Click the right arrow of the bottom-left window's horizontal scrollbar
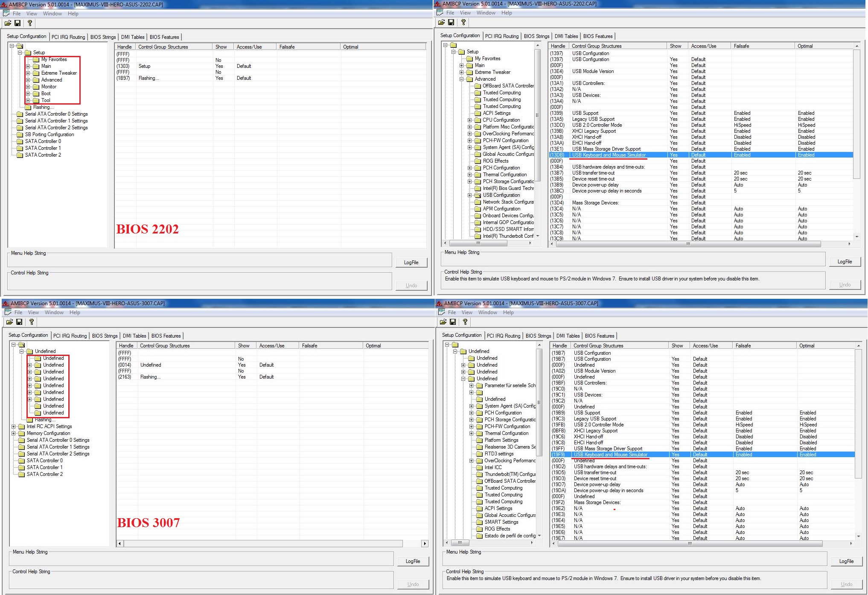Viewport: 868px width, 595px height. pyautogui.click(x=425, y=543)
